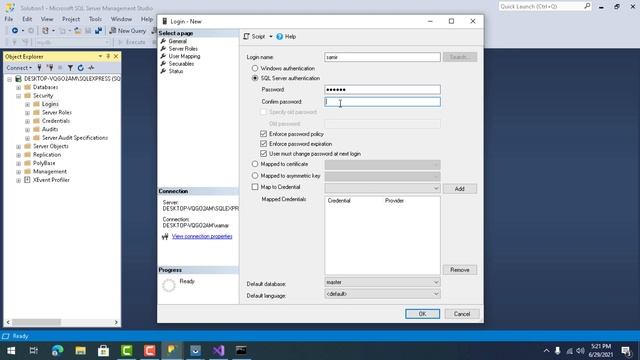Open Activity Monitor icon in Object Explorer
The image size is (640, 360).
coord(91,68)
